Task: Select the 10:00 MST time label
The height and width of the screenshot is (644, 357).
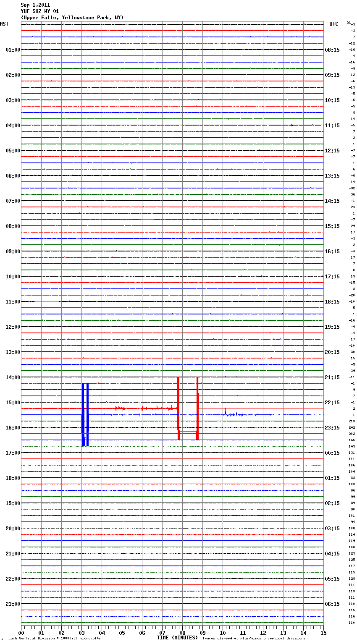Action: pyautogui.click(x=13, y=276)
